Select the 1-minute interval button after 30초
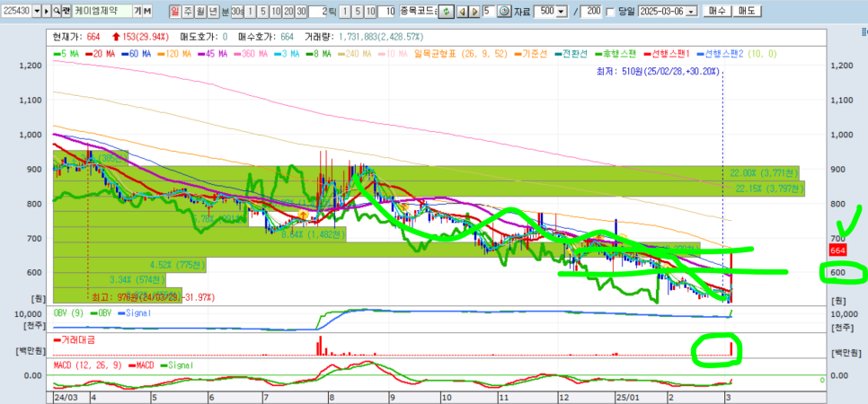868x404 pixels. (250, 11)
